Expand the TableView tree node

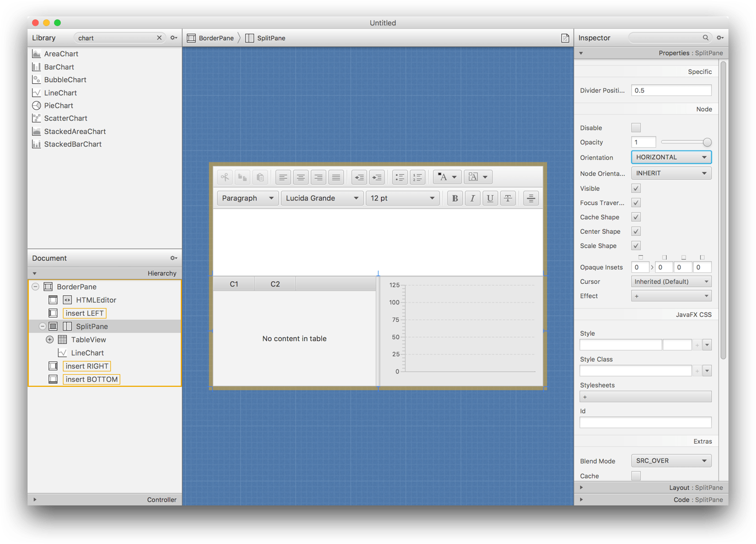point(50,340)
